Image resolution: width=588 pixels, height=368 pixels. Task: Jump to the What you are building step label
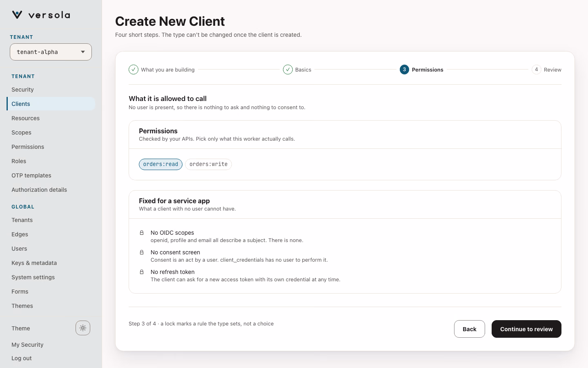coord(168,70)
